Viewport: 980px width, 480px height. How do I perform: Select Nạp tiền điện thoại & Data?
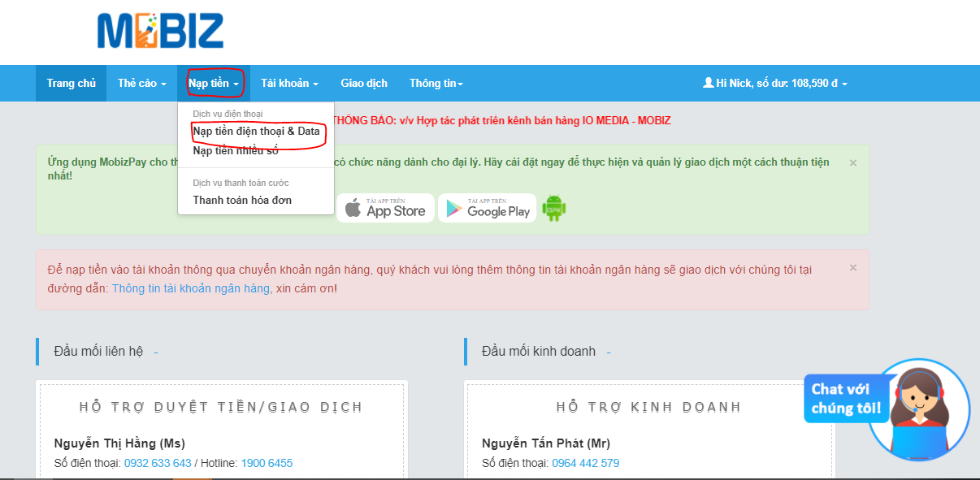(x=256, y=131)
